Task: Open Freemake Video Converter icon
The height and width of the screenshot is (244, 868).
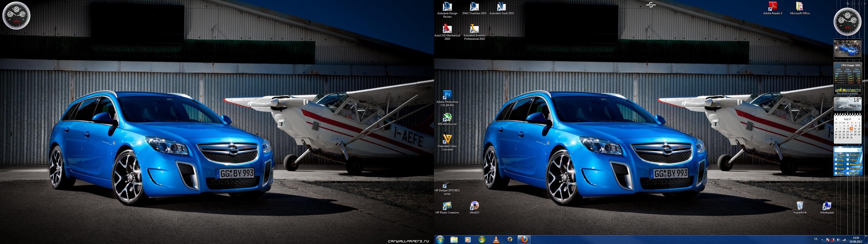Action: 447,139
